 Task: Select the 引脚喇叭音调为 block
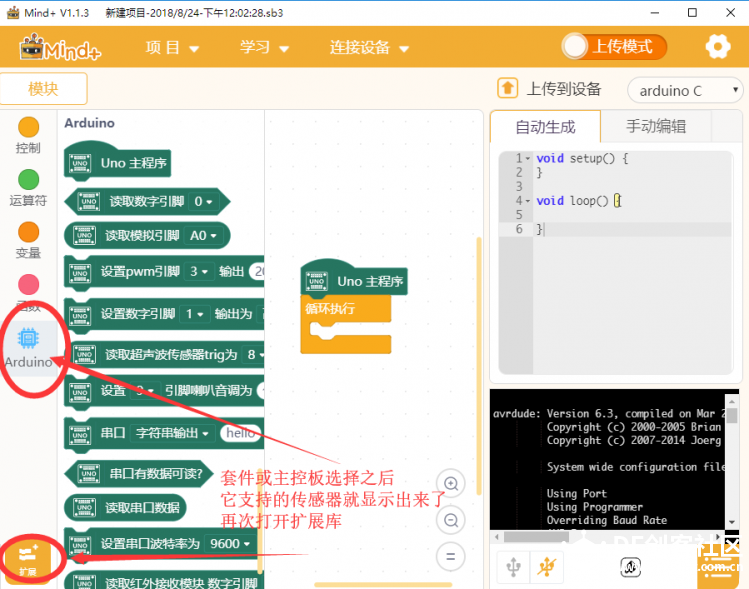coord(165,392)
